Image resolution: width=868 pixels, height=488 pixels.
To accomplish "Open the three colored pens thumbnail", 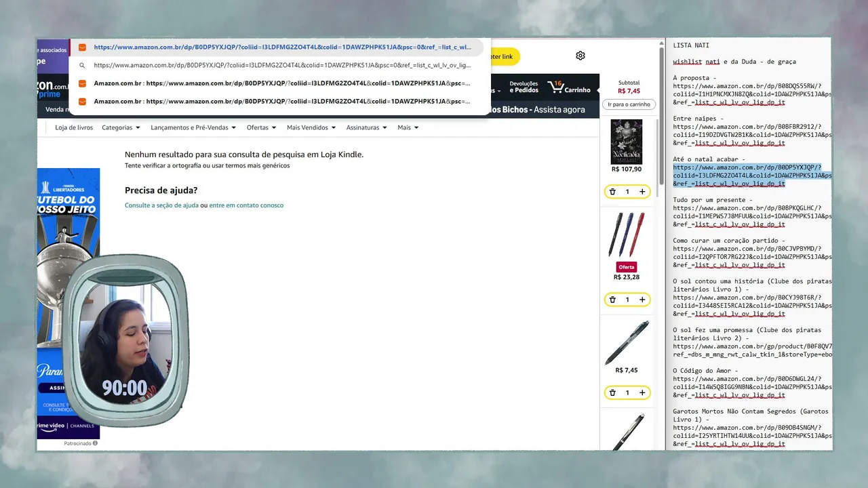I will point(627,235).
